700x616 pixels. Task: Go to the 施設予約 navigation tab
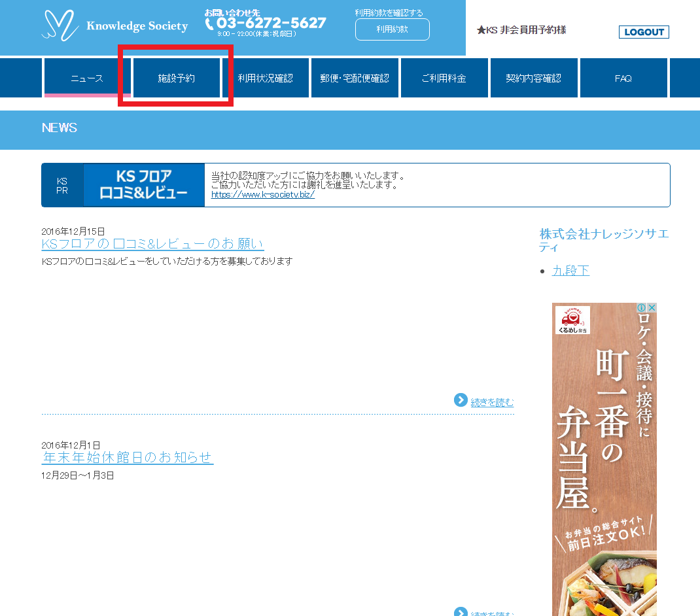coord(177,78)
